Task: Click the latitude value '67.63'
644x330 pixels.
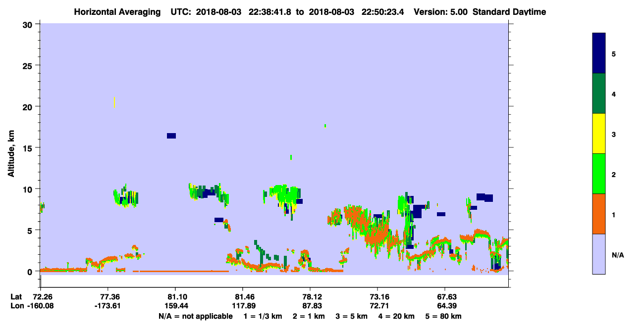Action: pos(445,297)
